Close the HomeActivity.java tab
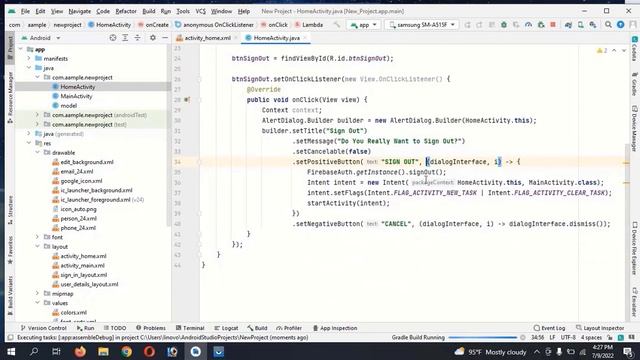 [304, 38]
